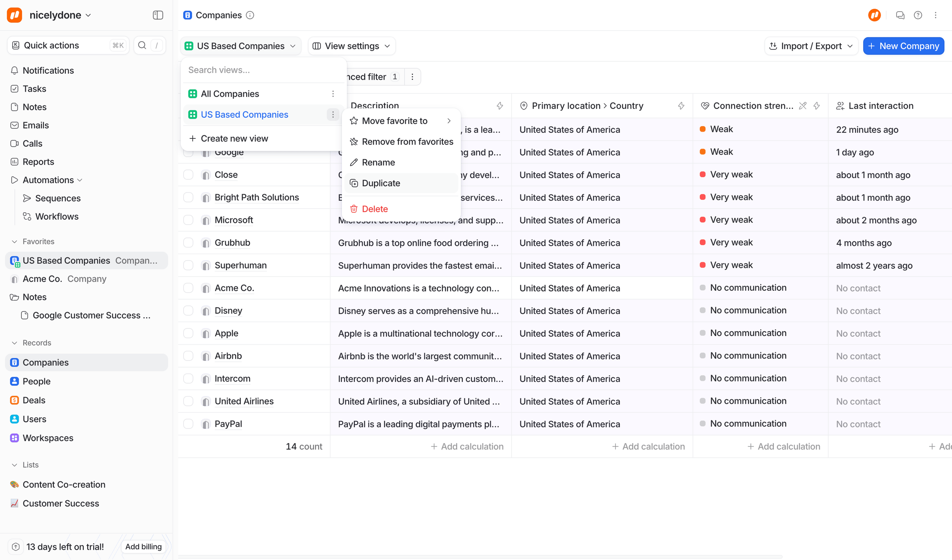Open the Microsoft company record link

(234, 220)
